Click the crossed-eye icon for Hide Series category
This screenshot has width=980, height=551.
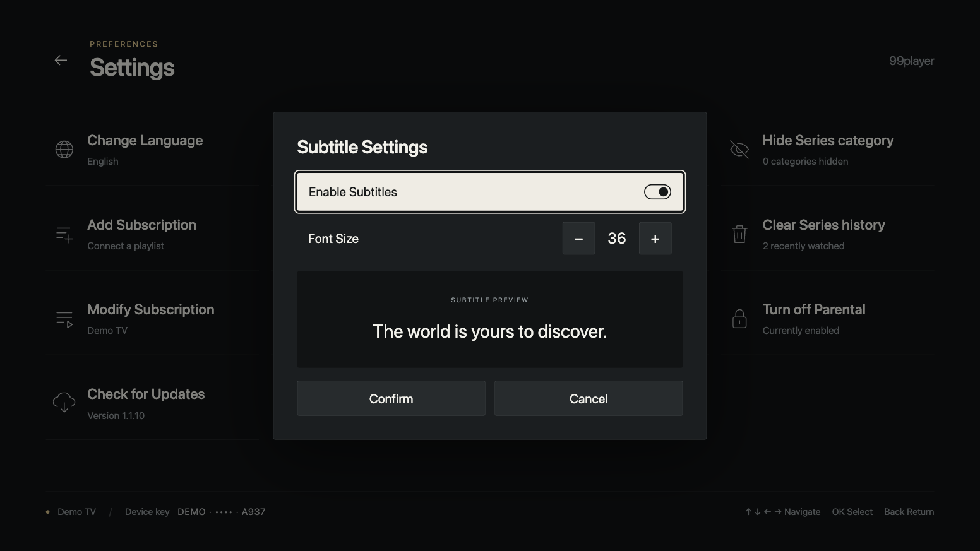coord(739,150)
